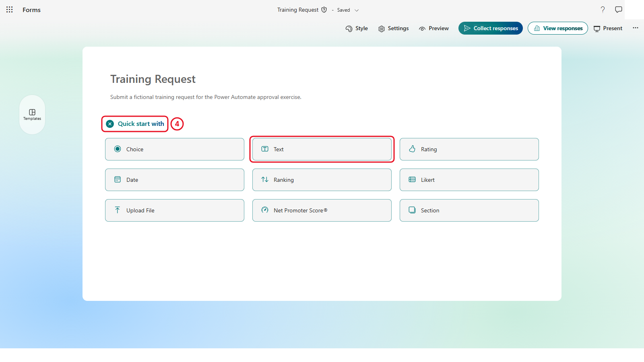
Task: Click the Forms app name
Action: pyautogui.click(x=31, y=10)
